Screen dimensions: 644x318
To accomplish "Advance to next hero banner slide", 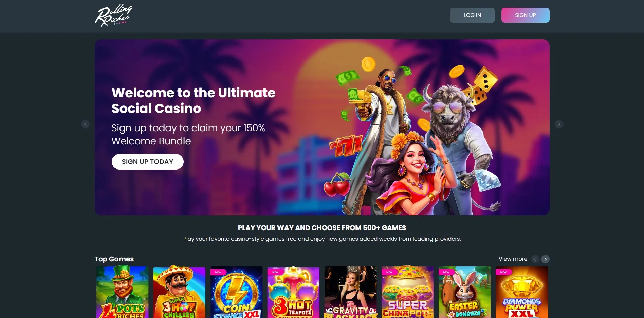I will tap(559, 124).
